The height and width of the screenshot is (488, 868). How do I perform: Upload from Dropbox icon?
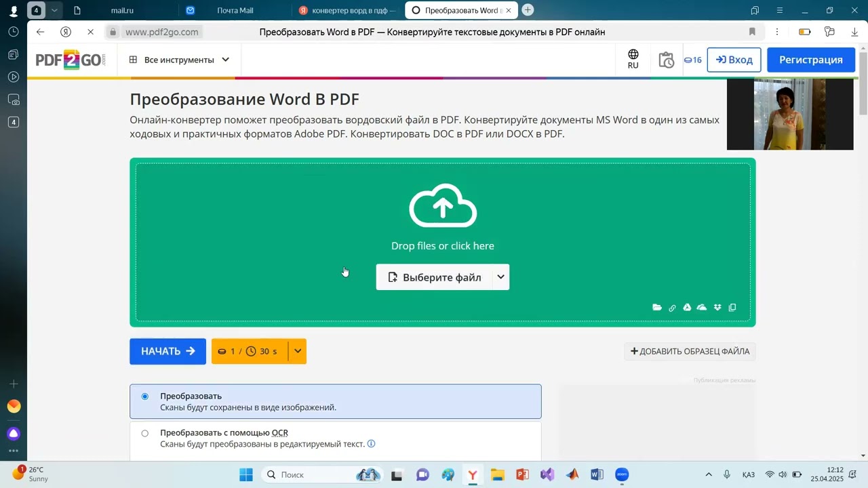(717, 308)
